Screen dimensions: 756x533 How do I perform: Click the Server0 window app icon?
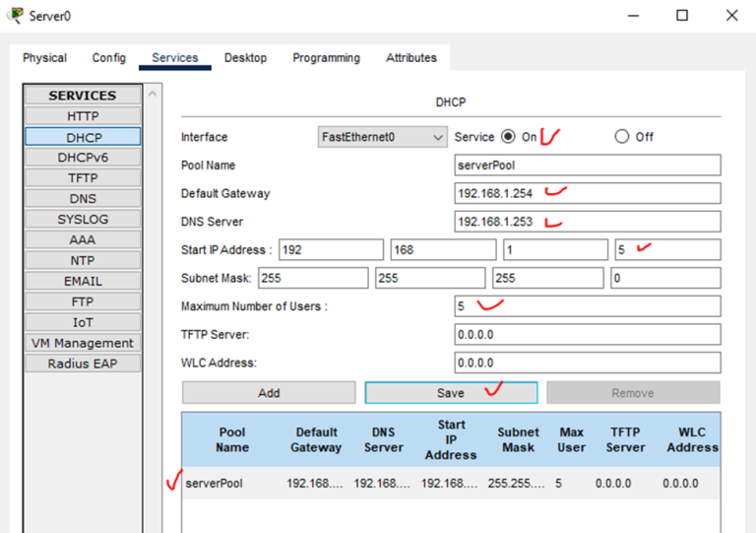[x=16, y=16]
